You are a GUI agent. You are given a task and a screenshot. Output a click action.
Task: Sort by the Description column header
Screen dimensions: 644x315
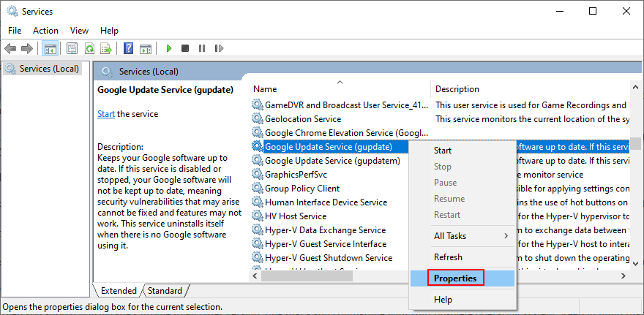pyautogui.click(x=530, y=88)
